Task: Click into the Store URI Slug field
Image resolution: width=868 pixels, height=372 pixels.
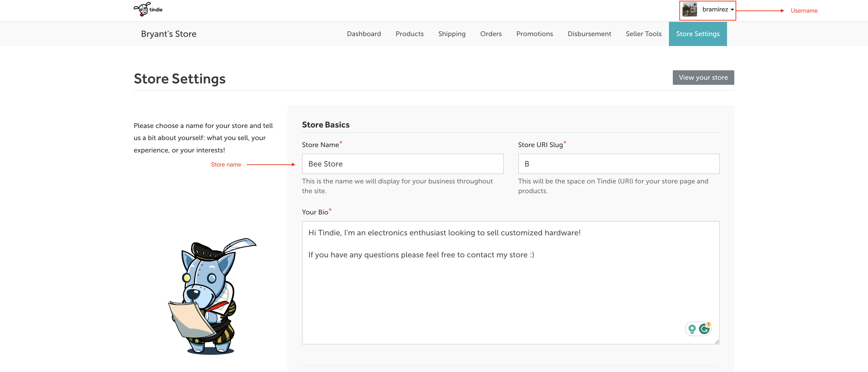Action: (x=618, y=164)
